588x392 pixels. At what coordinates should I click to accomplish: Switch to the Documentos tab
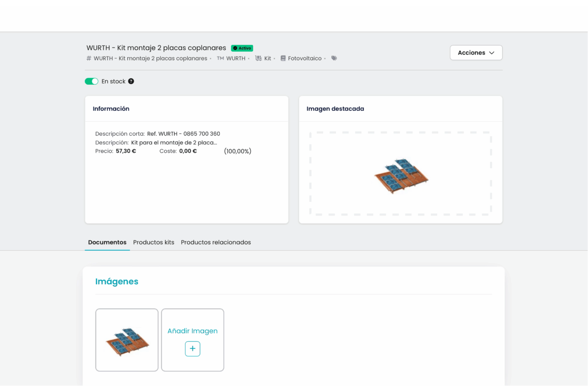[x=107, y=242]
